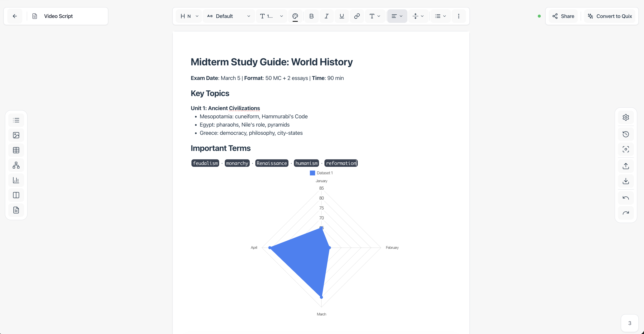Insert a diagram from left sidebar

[16, 165]
